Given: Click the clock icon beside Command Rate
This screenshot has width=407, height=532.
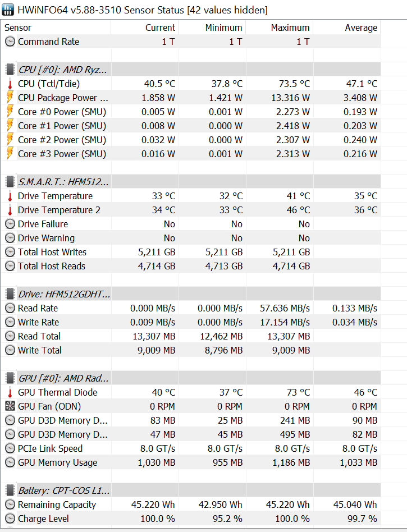Looking at the screenshot, I should tap(10, 42).
